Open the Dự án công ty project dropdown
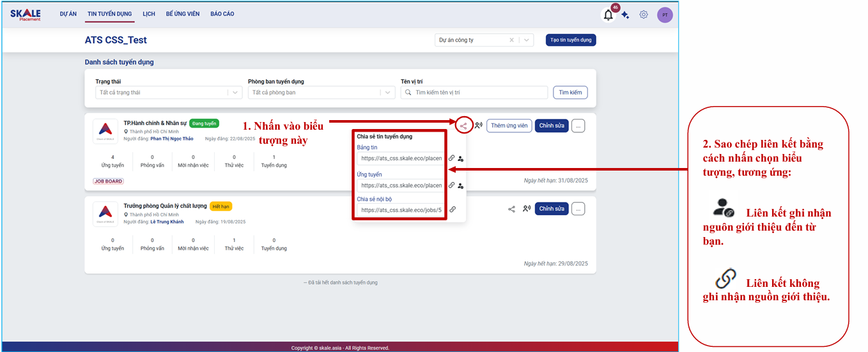 click(x=527, y=40)
